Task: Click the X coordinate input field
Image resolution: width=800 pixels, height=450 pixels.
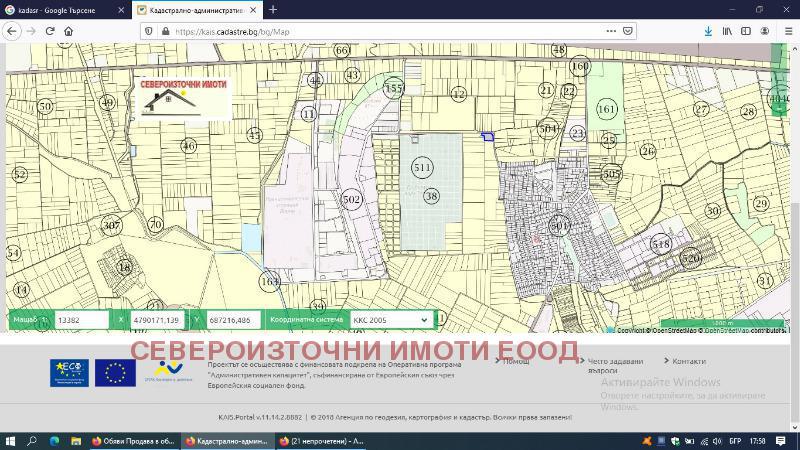Action: click(157, 320)
